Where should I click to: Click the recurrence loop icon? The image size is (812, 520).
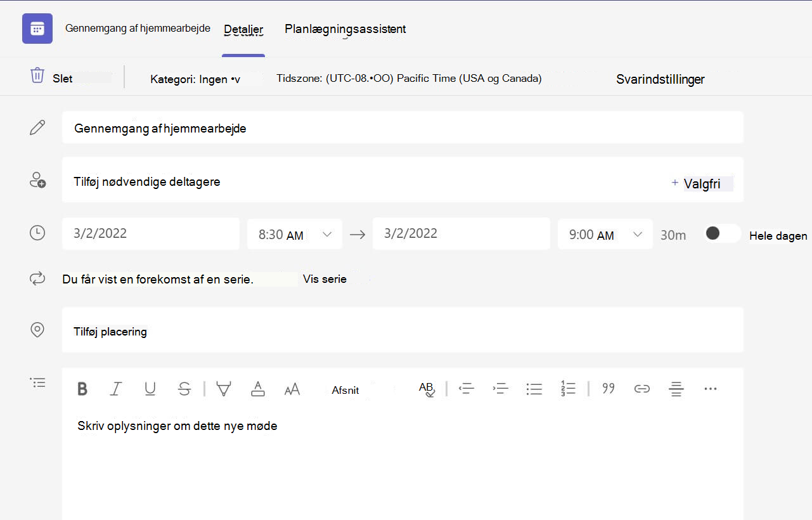pyautogui.click(x=37, y=278)
